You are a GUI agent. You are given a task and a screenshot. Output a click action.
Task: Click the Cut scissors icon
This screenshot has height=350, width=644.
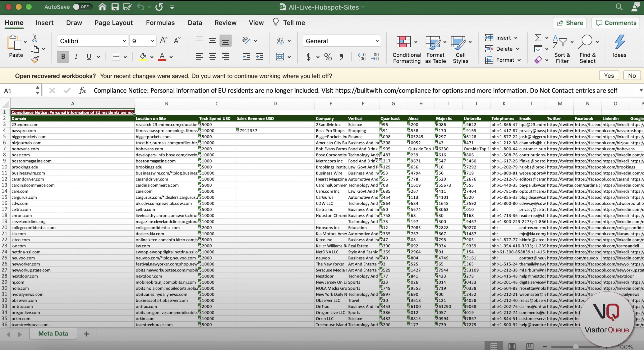[35, 38]
